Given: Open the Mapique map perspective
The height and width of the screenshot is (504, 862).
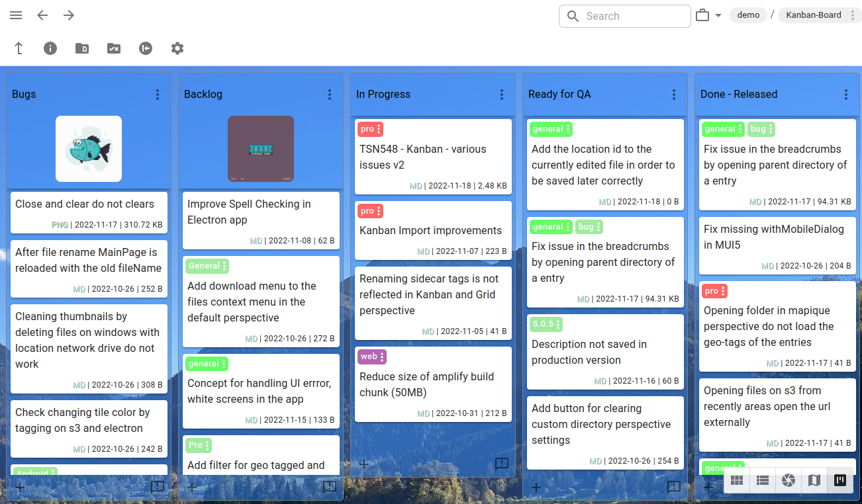Looking at the screenshot, I should point(814,480).
